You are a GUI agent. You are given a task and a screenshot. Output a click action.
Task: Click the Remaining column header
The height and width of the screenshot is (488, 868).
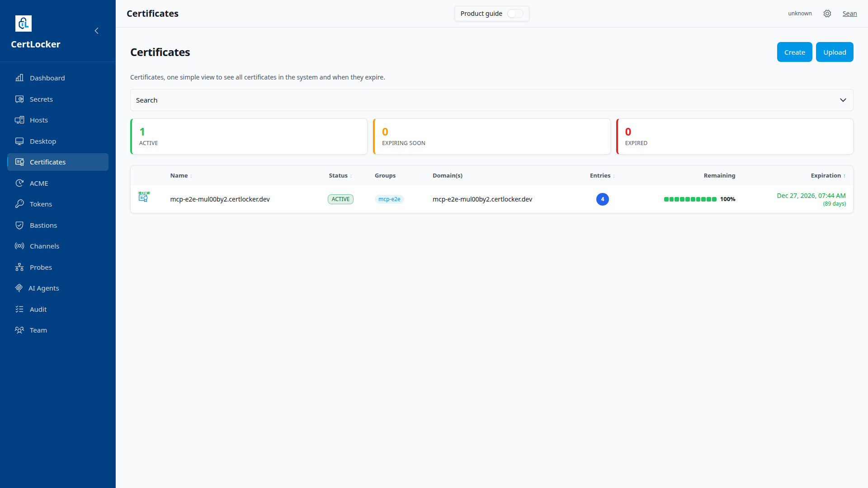(x=719, y=176)
